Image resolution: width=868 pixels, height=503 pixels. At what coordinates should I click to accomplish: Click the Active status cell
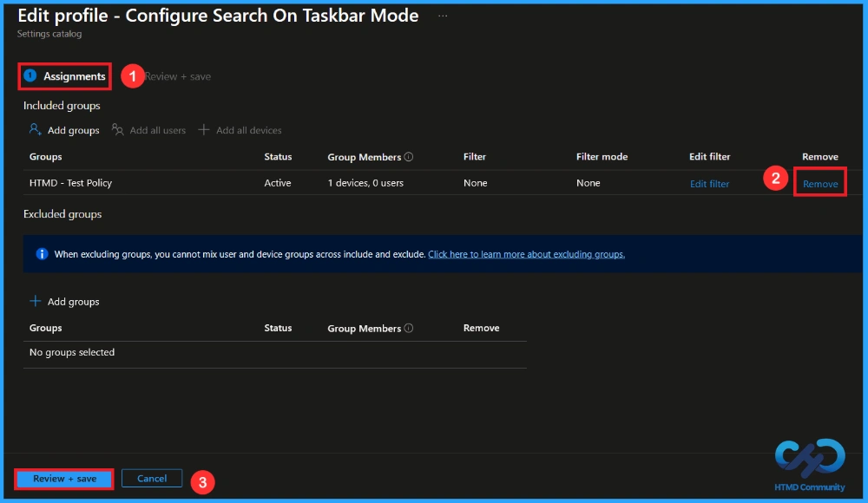pos(278,183)
